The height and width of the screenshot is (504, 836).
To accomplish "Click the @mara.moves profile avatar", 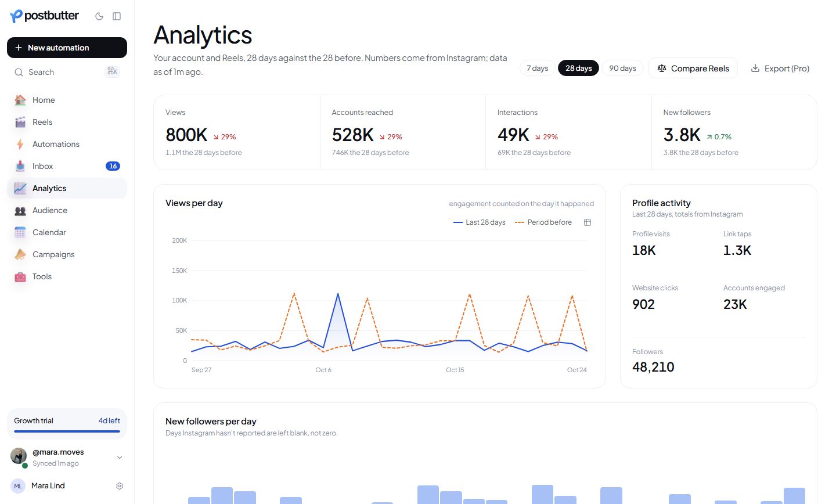I will (x=19, y=456).
